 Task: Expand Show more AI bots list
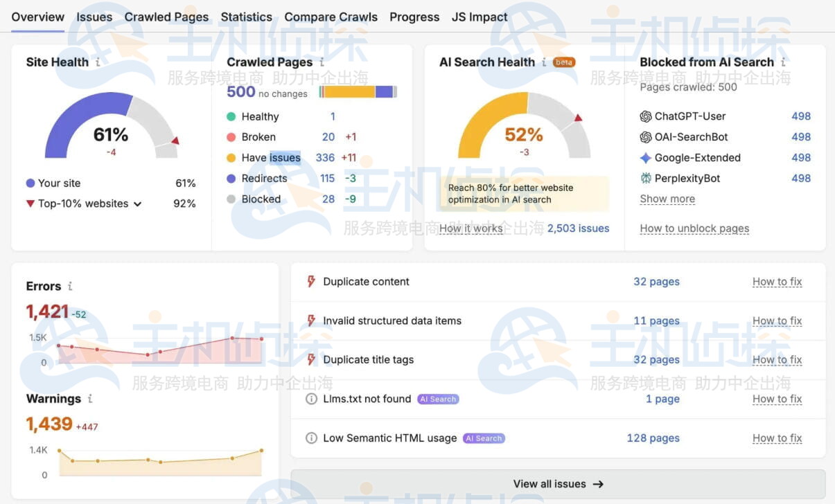[667, 199]
